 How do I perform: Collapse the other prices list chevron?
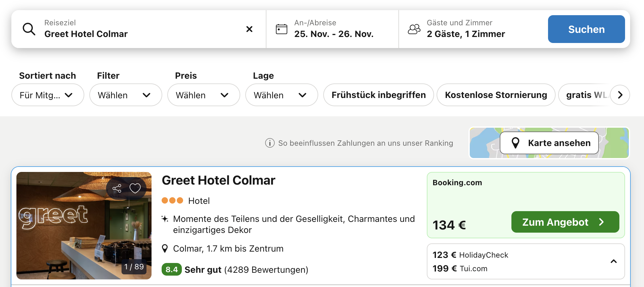[x=614, y=261]
